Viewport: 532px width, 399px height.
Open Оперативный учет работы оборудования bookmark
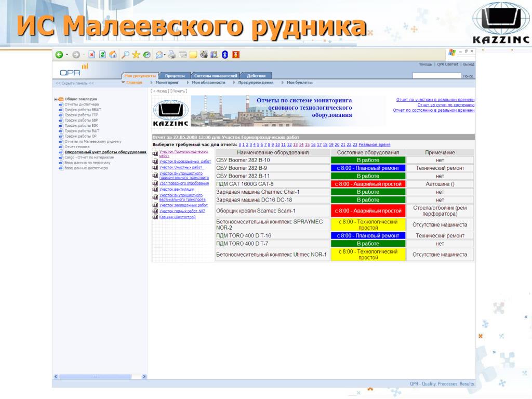(x=105, y=152)
